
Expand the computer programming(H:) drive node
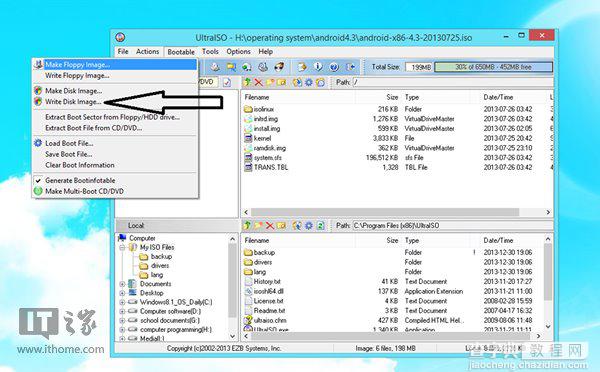pyautogui.click(x=122, y=330)
